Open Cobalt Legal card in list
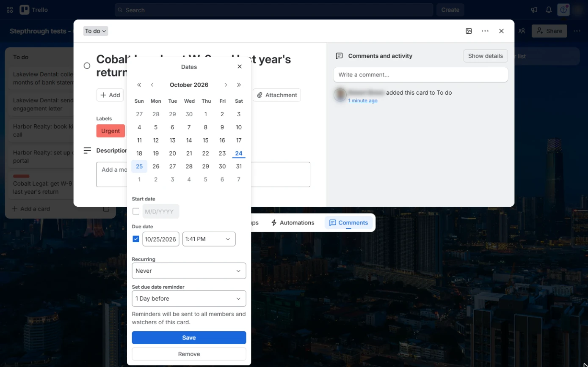Viewport: 588px width, 367px height. 41,185
